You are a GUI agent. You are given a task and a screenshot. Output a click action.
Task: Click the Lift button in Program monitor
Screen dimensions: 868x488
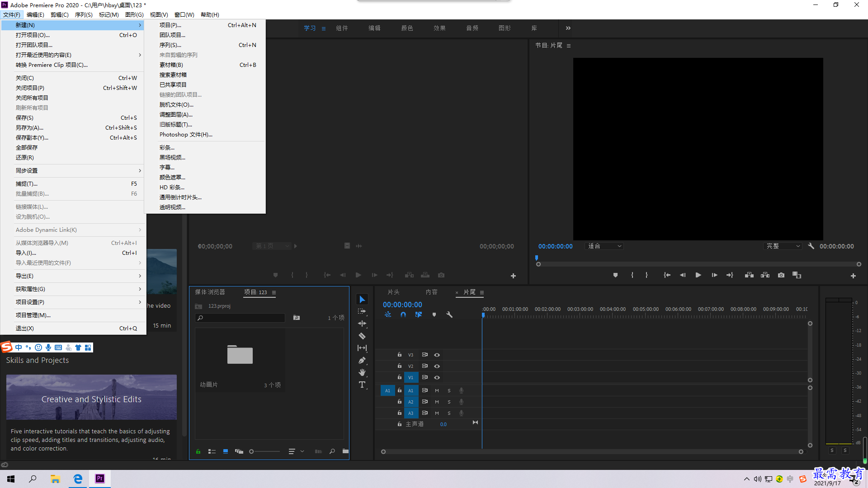pos(749,275)
